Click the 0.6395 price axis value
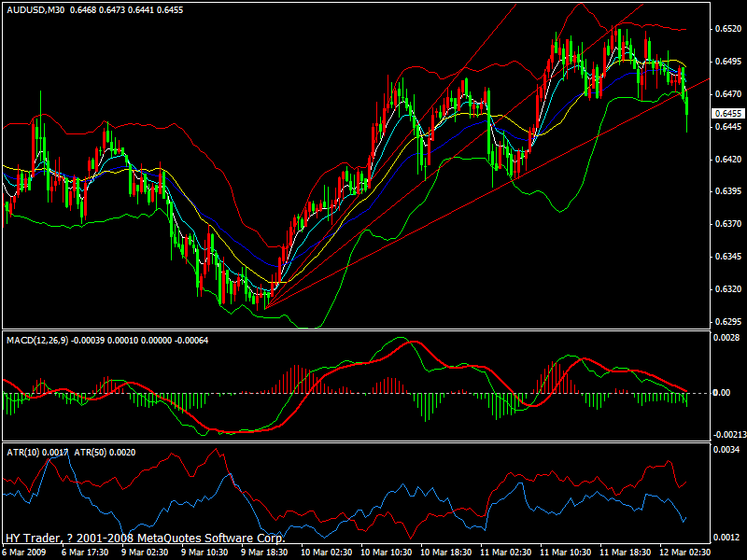The image size is (747, 560). (728, 191)
